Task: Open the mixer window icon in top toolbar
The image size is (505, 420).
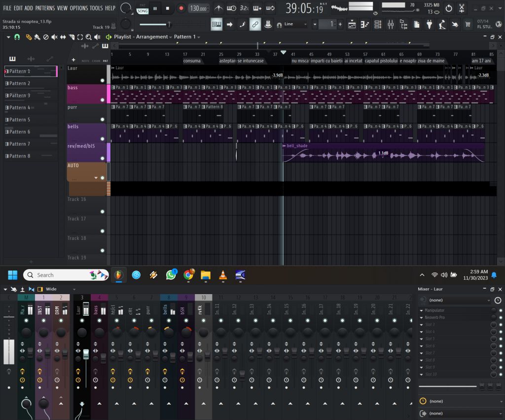Action: pyautogui.click(x=391, y=24)
